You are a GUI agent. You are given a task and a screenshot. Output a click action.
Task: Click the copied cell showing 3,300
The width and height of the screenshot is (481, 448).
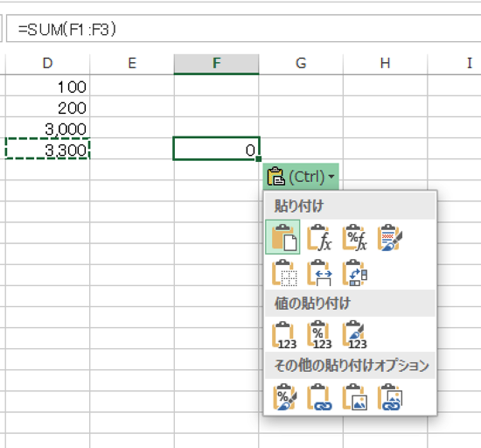47,149
